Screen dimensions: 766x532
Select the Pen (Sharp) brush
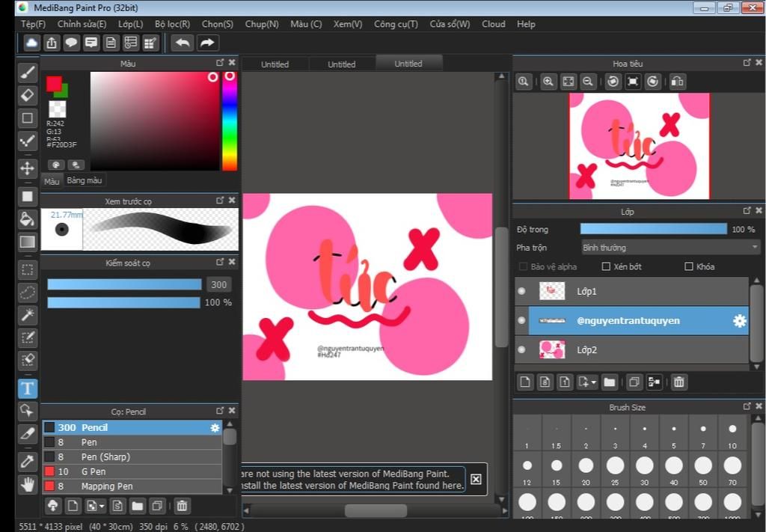(132, 456)
